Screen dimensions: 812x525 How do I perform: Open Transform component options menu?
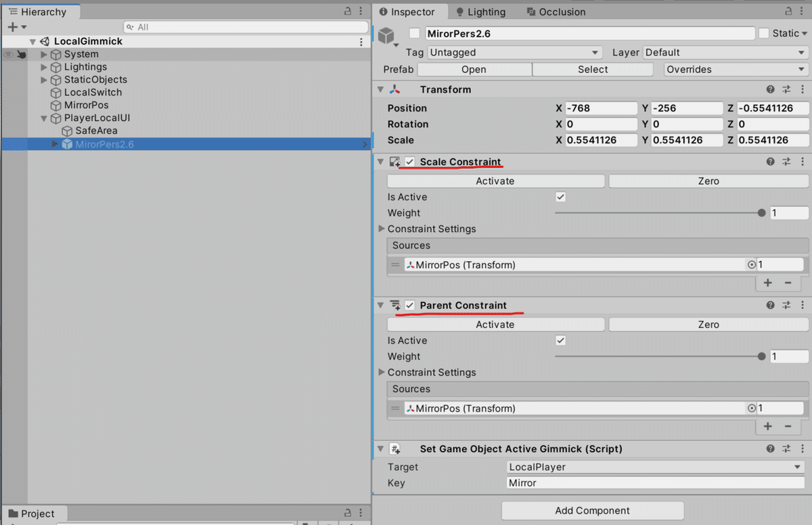click(802, 89)
